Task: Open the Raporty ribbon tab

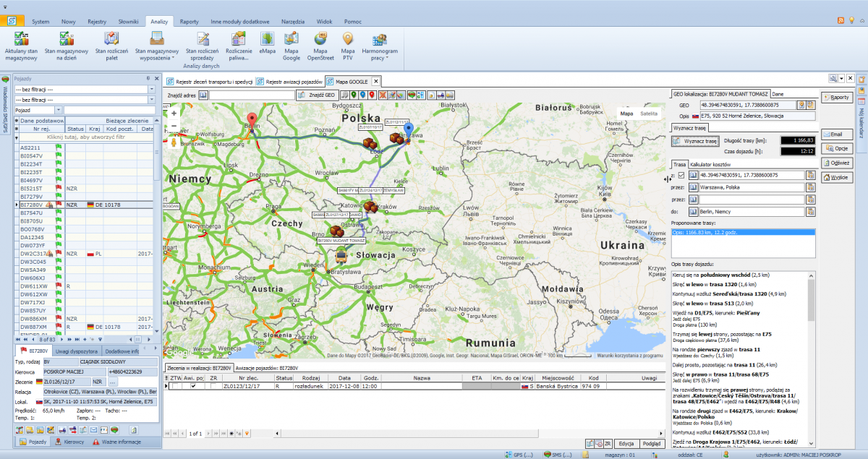Action: (190, 22)
